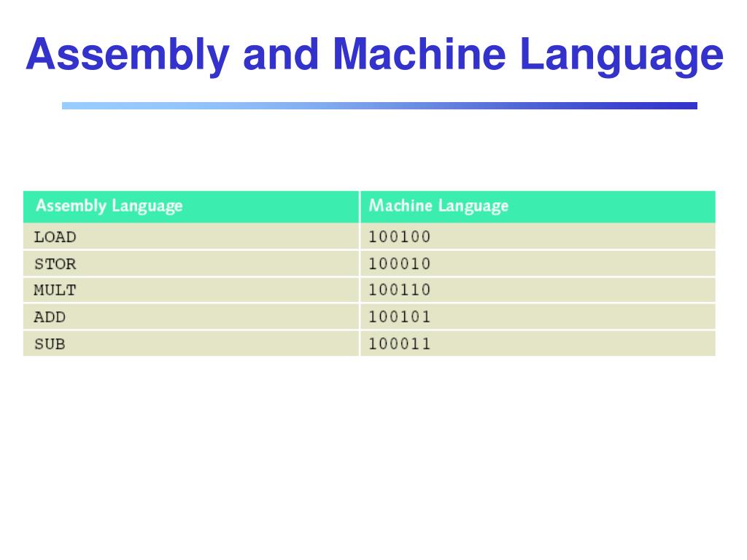This screenshot has height=560, width=747.
Task: Select the machine code 100011
Action: (x=399, y=343)
